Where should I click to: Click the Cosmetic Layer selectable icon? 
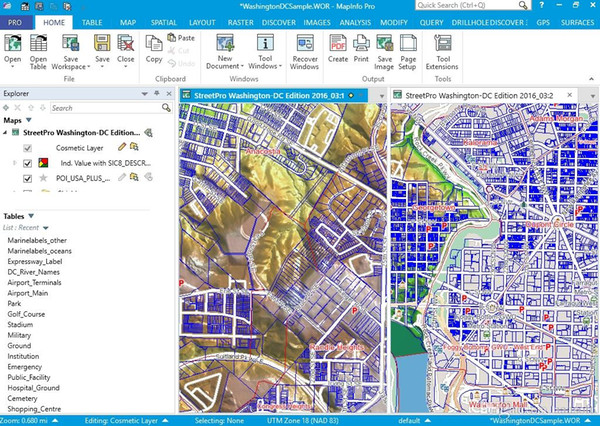click(x=134, y=146)
